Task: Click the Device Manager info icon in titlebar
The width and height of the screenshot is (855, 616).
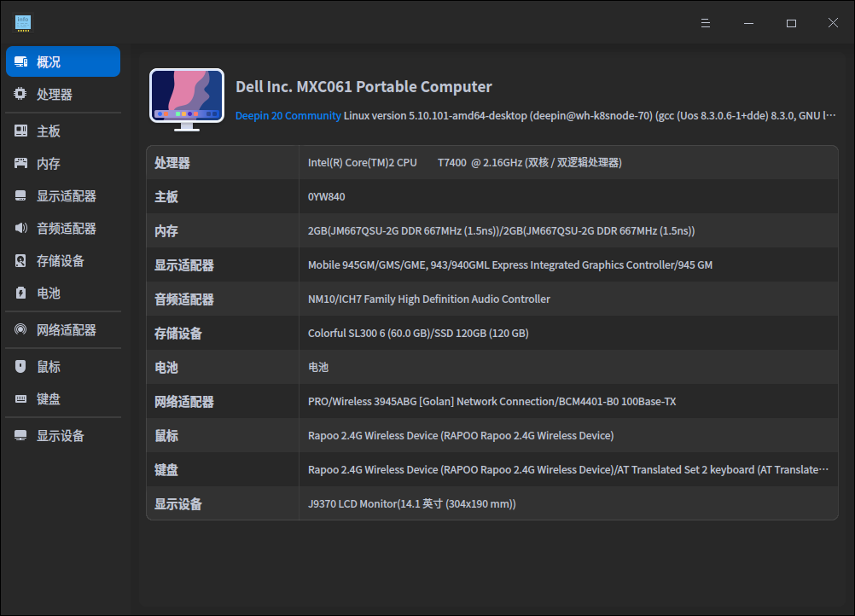Action: [x=22, y=22]
